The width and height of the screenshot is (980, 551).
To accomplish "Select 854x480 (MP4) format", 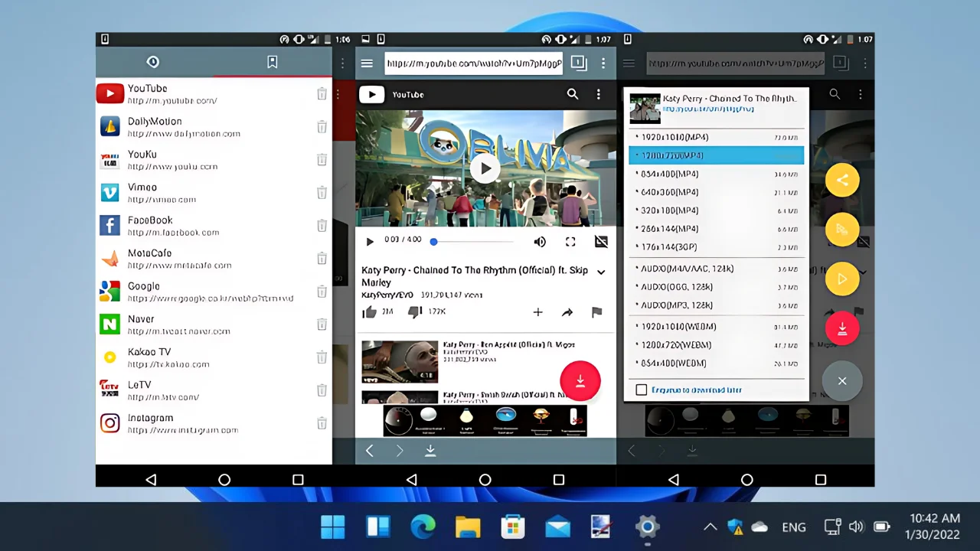I will 716,174.
